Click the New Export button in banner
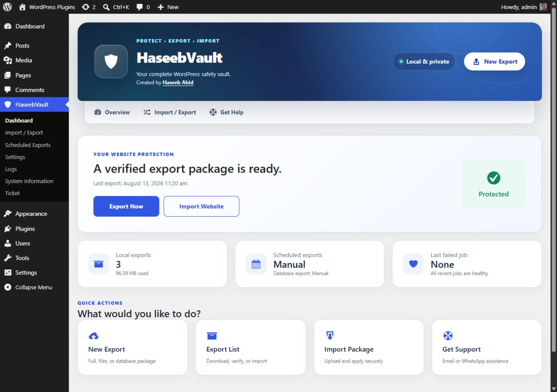Viewport: 557px width, 392px height. [494, 61]
